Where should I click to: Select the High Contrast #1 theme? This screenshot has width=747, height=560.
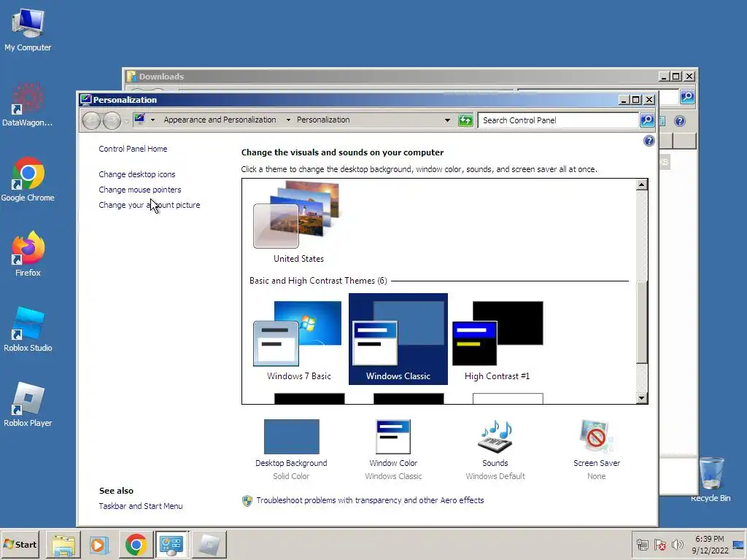(x=497, y=339)
